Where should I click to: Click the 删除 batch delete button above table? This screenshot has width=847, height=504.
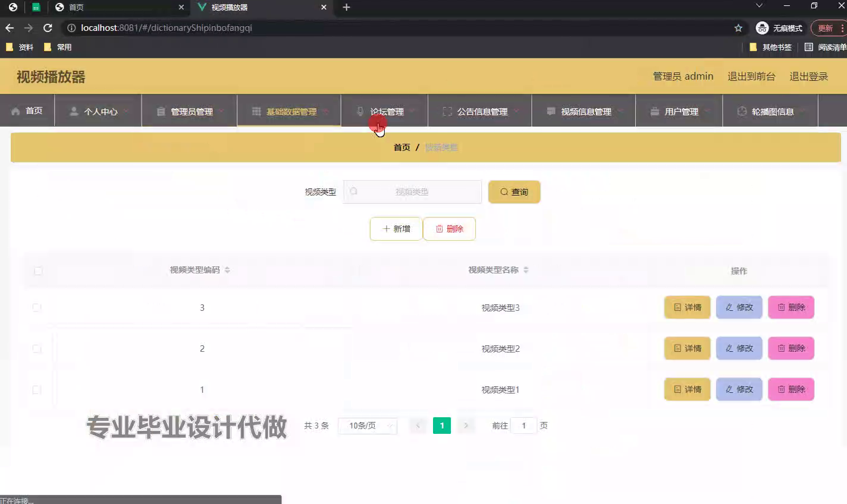449,229
